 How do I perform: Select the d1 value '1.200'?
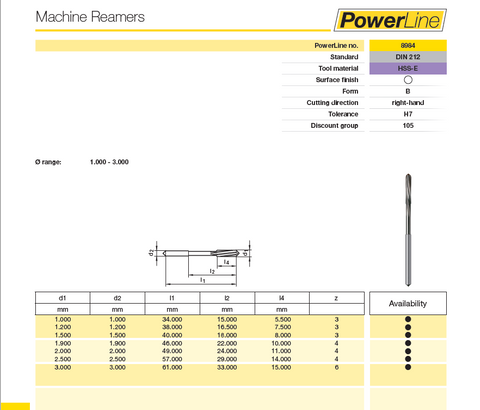[63, 327]
